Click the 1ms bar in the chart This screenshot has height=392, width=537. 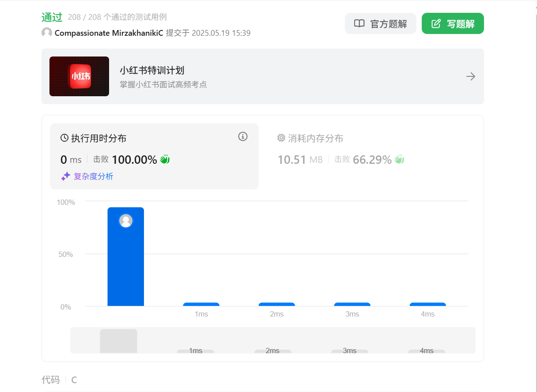(201, 304)
